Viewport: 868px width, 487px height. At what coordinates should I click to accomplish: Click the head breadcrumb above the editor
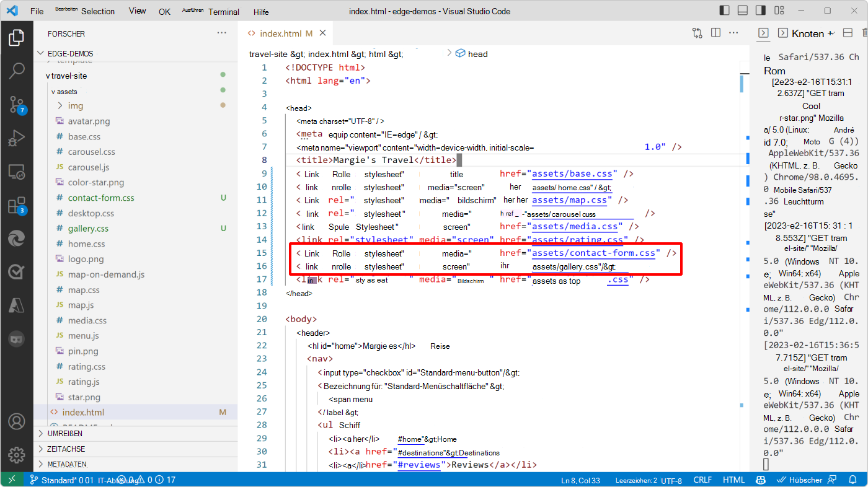477,53
